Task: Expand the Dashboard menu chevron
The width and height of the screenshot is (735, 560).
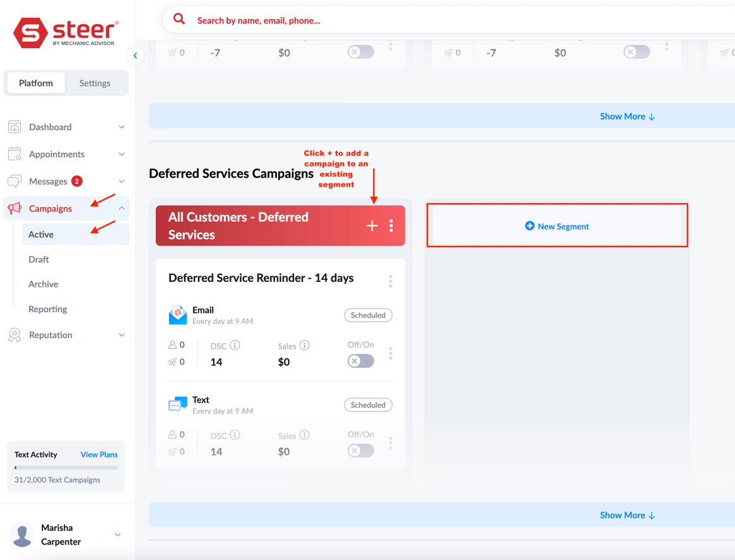Action: pyautogui.click(x=122, y=127)
